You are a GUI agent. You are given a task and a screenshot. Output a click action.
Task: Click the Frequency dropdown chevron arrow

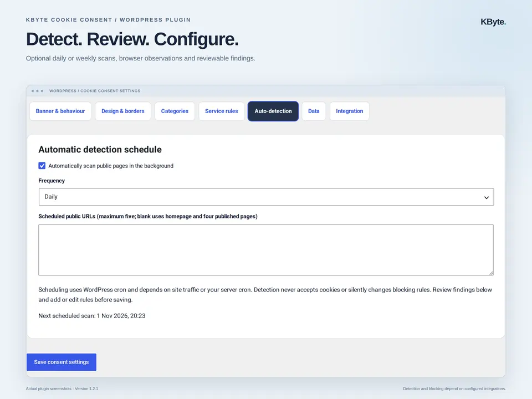coord(487,197)
